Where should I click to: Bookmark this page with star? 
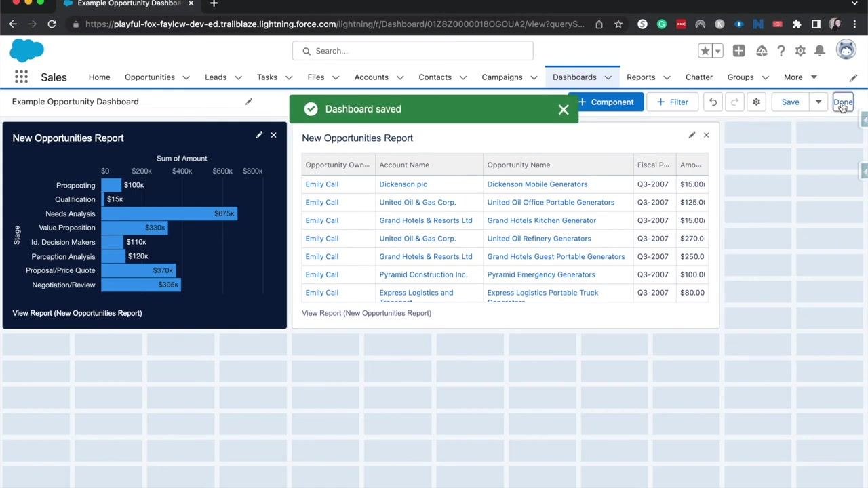618,24
